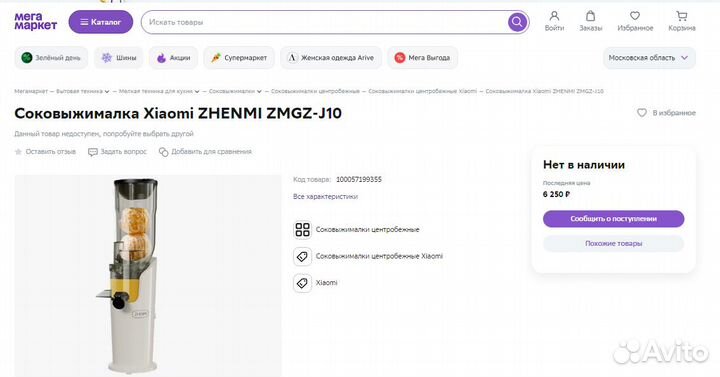Click the tag icon beside Xiaomi
Image resolution: width=720 pixels, height=377 pixels.
303,283
